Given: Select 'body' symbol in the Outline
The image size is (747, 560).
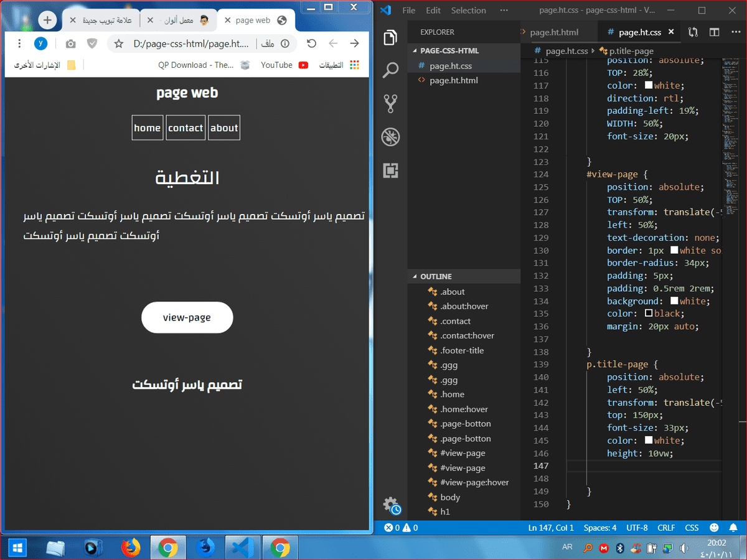Looking at the screenshot, I should click(x=464, y=497).
